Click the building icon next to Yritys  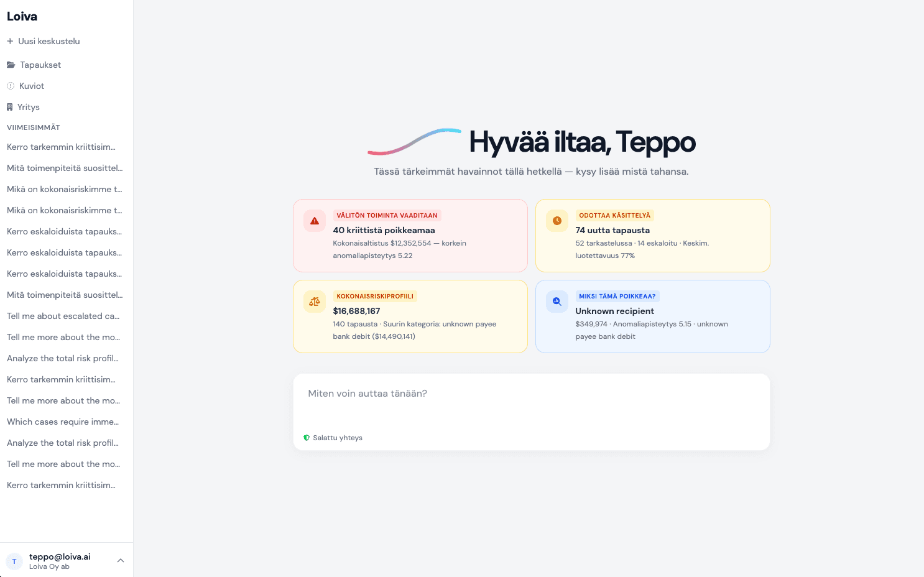point(10,106)
